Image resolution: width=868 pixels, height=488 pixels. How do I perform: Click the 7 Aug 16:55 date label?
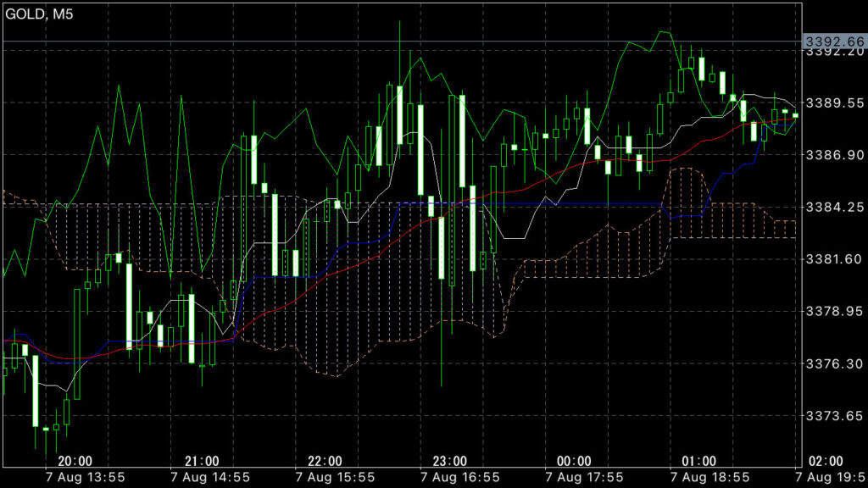[x=459, y=477]
